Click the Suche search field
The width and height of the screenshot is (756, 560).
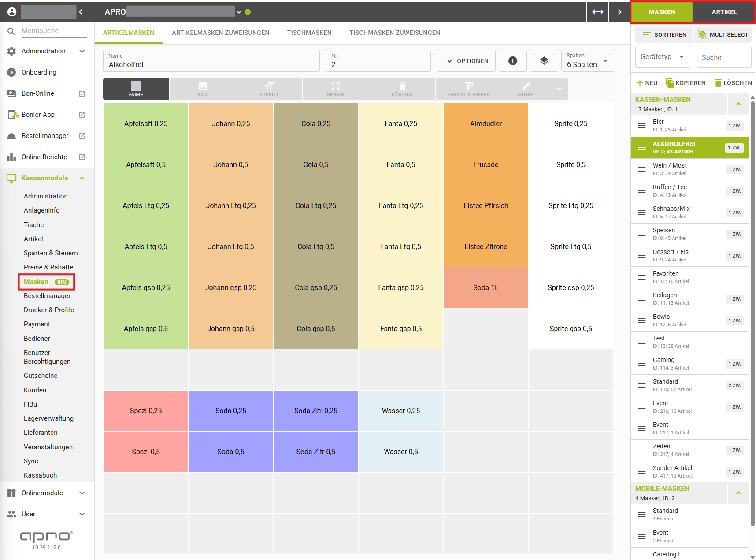(723, 57)
